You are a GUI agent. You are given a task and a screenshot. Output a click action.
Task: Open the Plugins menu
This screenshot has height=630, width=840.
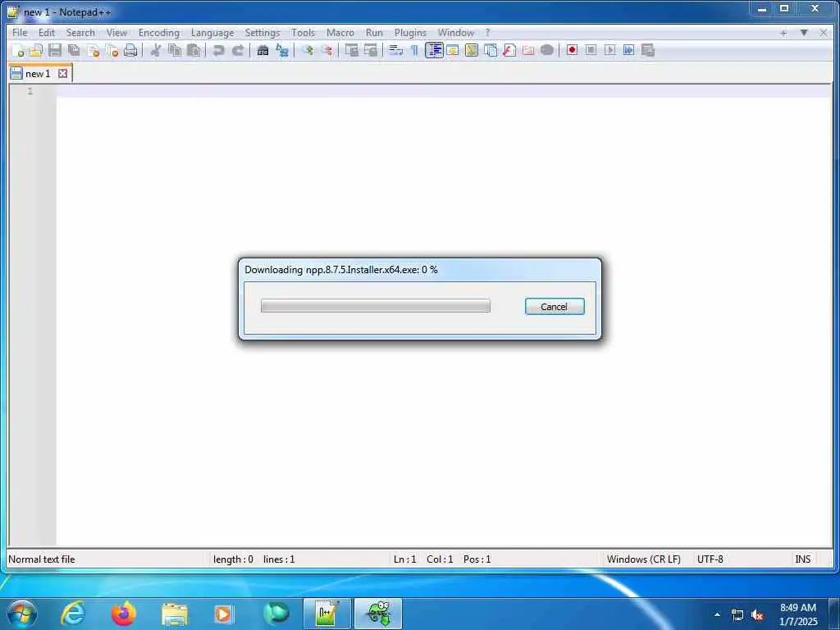pyautogui.click(x=410, y=33)
